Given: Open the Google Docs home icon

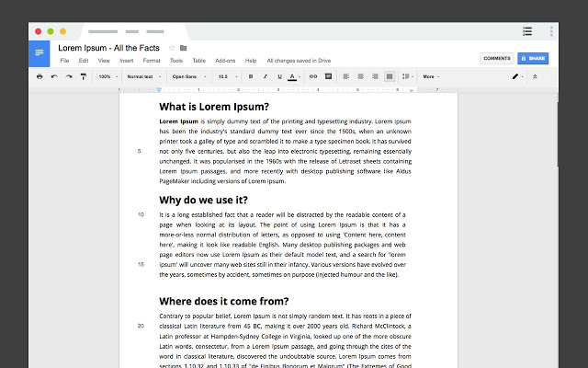Looking at the screenshot, I should (39, 53).
